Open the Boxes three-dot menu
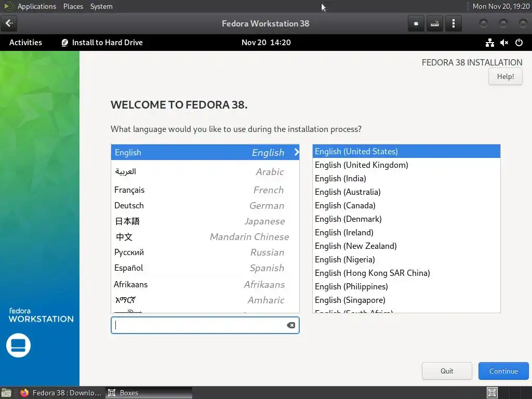 pyautogui.click(x=453, y=23)
